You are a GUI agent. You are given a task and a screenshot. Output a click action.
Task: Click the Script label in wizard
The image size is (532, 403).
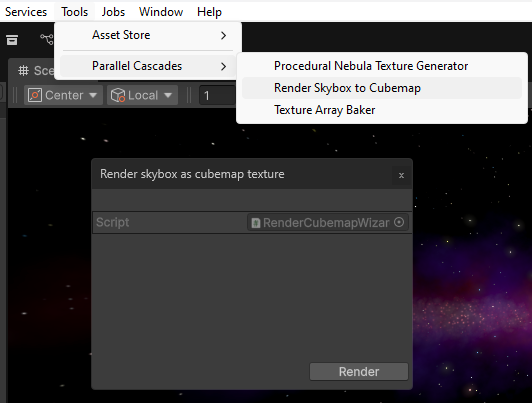point(112,223)
